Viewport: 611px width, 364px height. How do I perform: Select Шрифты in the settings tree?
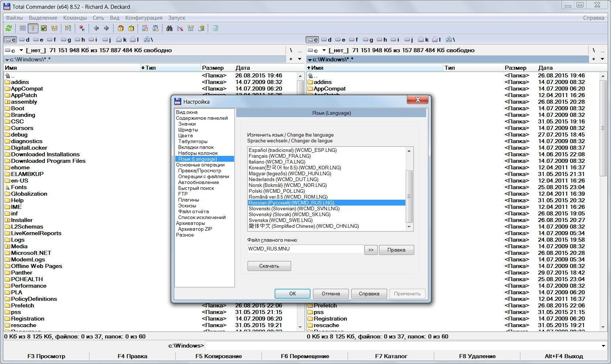tap(188, 130)
